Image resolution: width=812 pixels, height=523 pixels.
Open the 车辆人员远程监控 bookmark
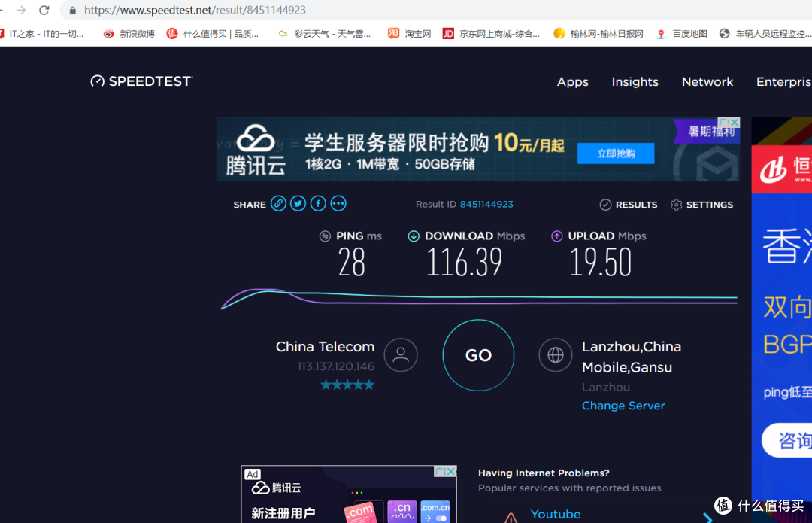765,34
